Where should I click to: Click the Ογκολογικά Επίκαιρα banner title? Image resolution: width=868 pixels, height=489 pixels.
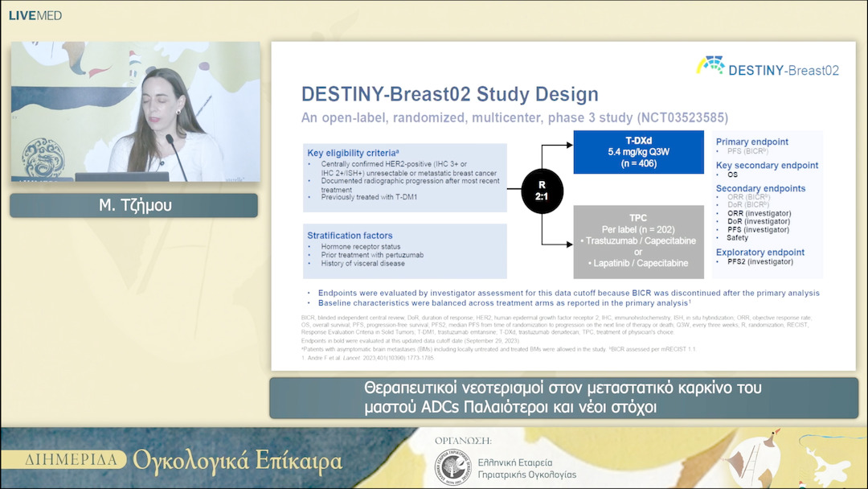[x=237, y=461]
